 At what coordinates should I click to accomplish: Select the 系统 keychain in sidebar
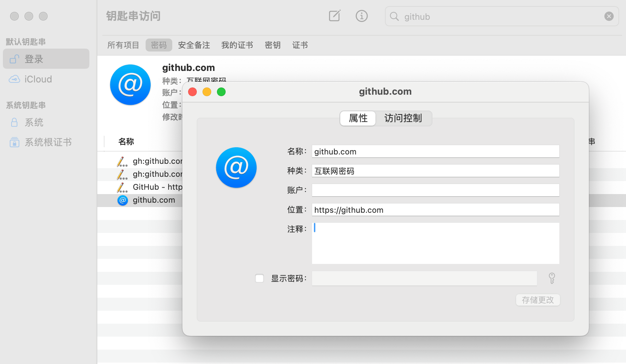pyautogui.click(x=34, y=122)
